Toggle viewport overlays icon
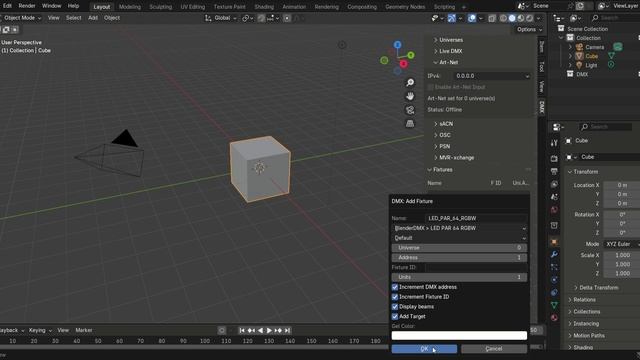 [x=471, y=18]
